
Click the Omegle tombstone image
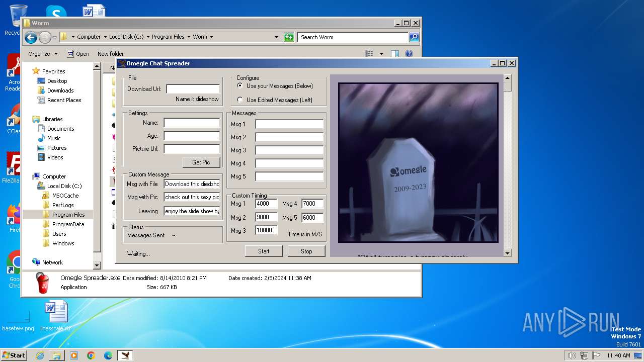tap(418, 163)
